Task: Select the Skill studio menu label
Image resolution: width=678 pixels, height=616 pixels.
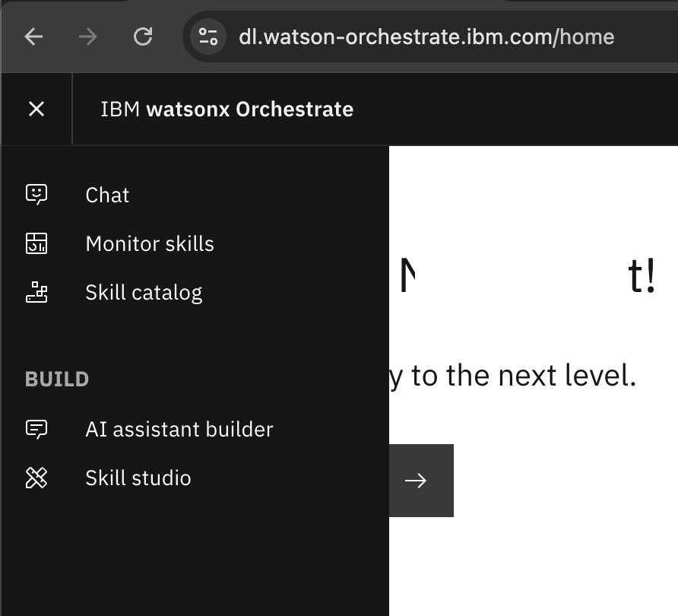Action: (x=138, y=478)
